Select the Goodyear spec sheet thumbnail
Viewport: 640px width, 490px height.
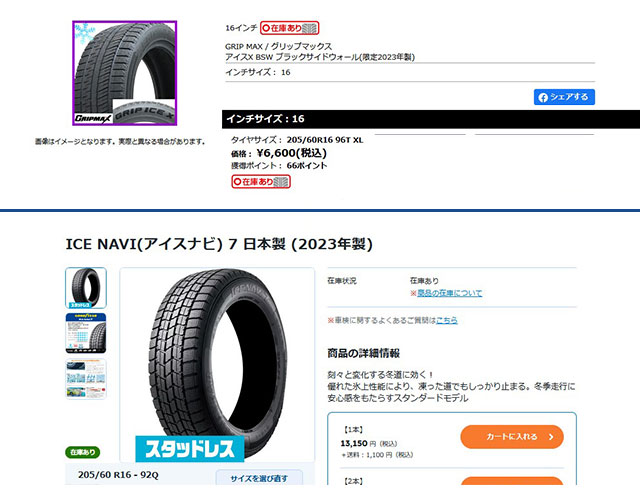(86, 333)
